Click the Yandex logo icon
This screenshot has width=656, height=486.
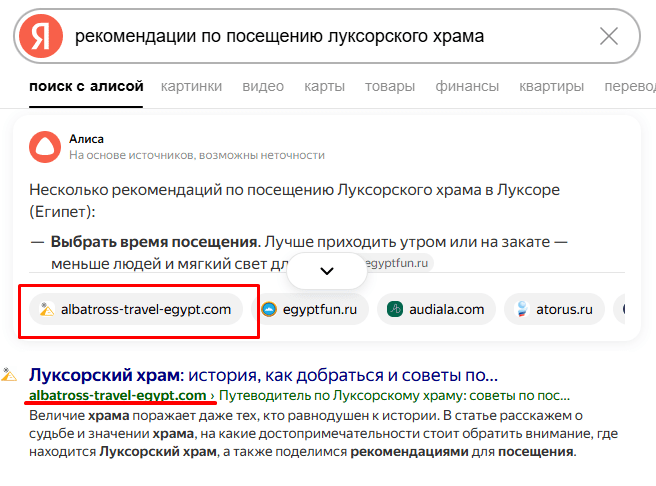coord(40,37)
